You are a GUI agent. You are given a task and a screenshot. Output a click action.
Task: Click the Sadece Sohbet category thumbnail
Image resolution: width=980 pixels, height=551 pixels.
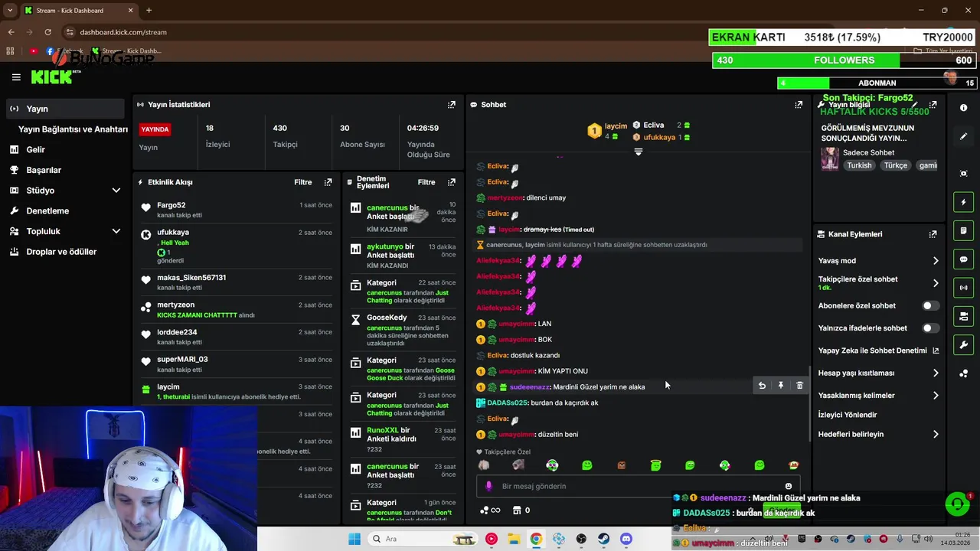(830, 158)
